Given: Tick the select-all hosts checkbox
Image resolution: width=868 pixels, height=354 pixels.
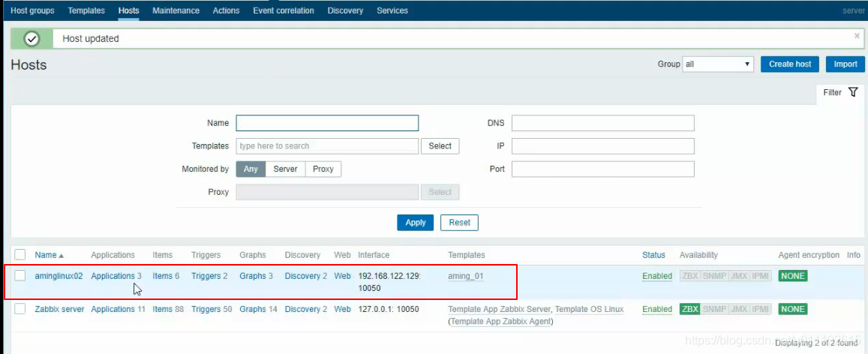Looking at the screenshot, I should pos(20,255).
